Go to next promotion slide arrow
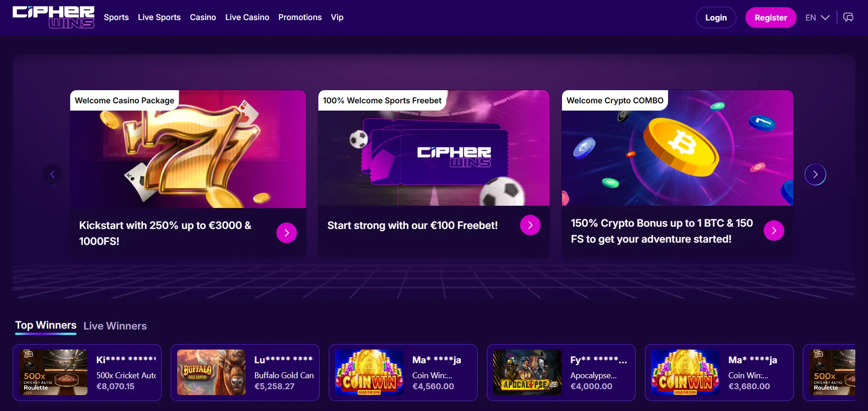This screenshot has height=411, width=868. coord(815,174)
